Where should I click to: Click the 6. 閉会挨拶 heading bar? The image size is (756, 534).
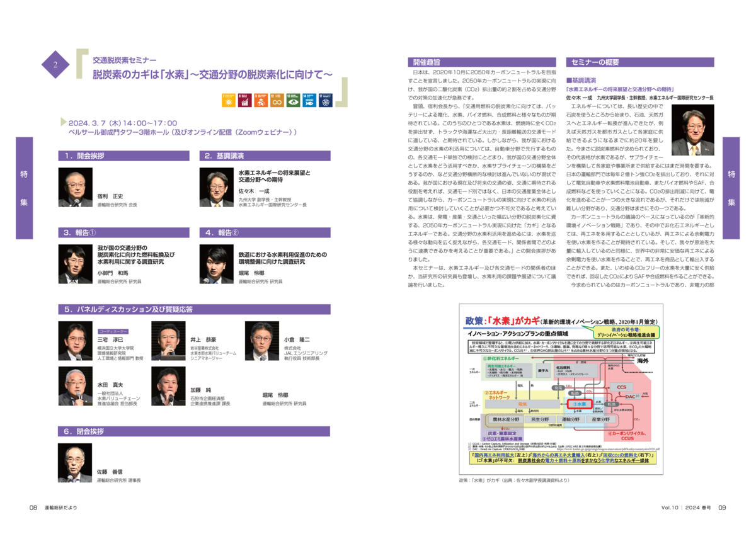coord(194,431)
